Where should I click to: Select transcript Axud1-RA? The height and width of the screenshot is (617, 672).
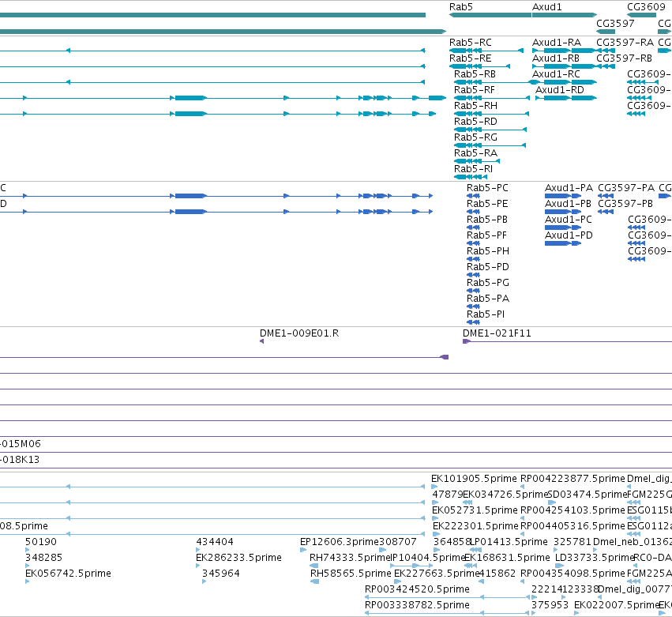coord(556,43)
